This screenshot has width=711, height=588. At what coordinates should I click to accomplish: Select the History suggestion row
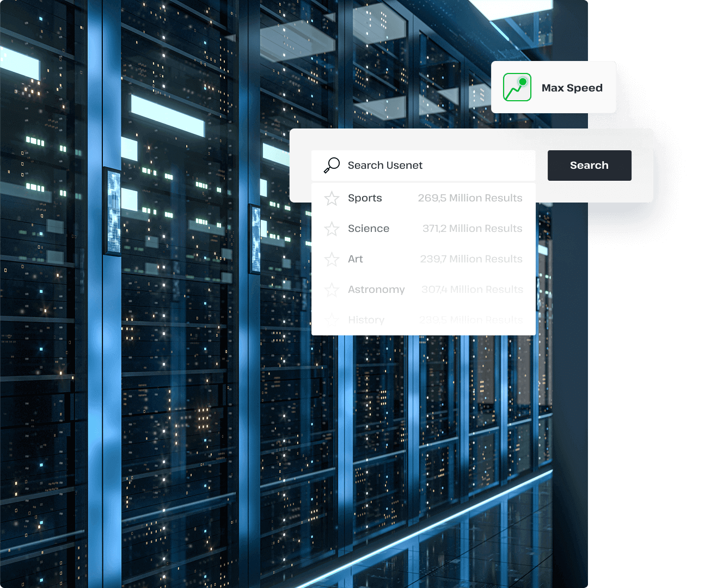coord(366,320)
